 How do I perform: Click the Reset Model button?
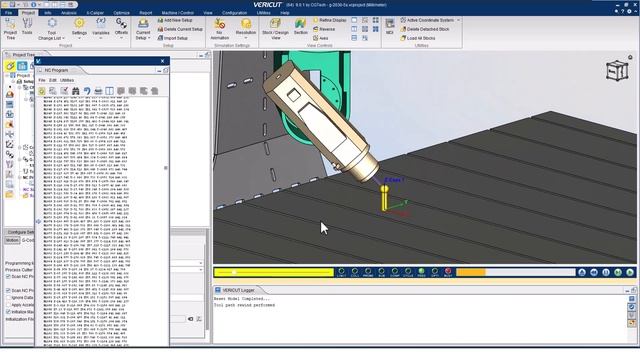[582, 272]
